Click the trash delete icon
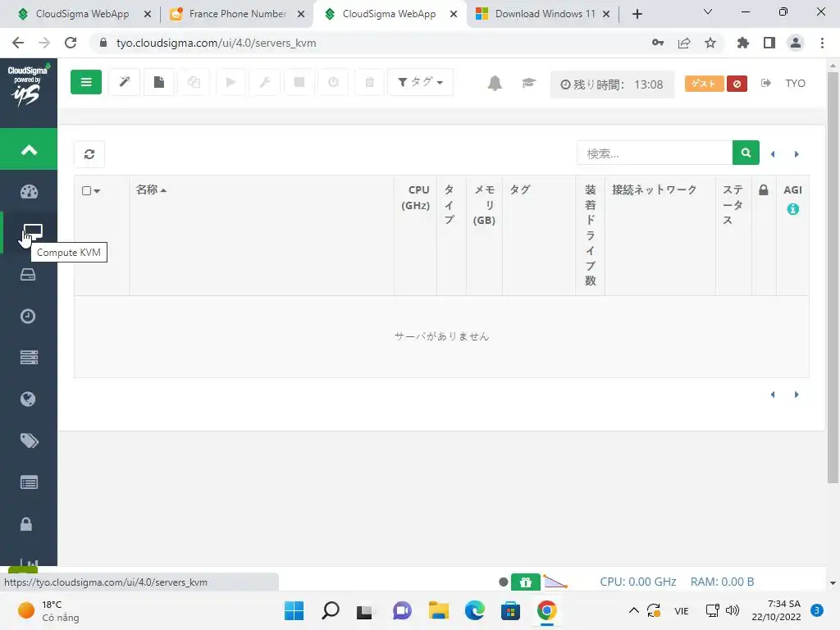 (x=370, y=83)
